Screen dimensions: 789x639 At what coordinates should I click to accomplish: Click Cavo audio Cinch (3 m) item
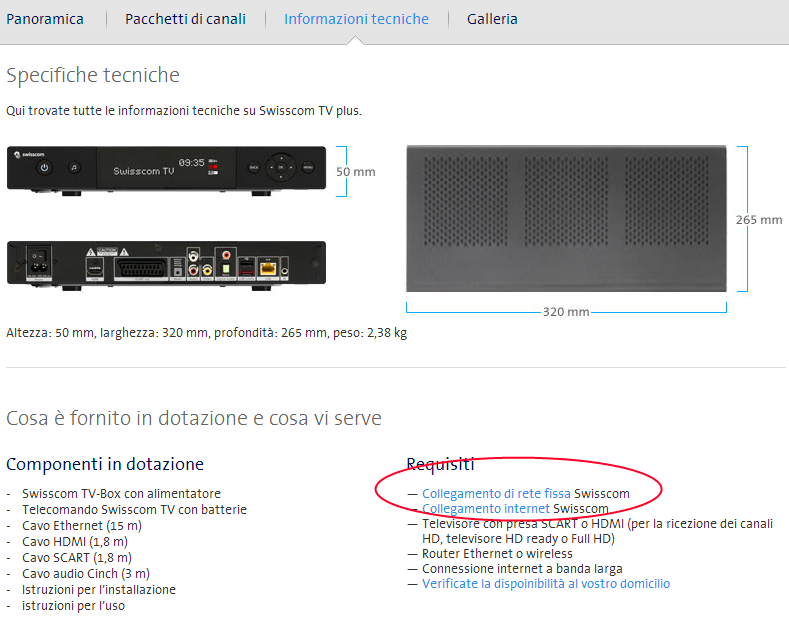pyautogui.click(x=86, y=574)
